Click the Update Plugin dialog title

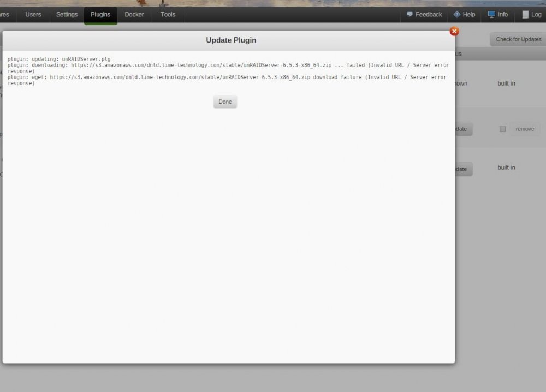[x=231, y=40]
